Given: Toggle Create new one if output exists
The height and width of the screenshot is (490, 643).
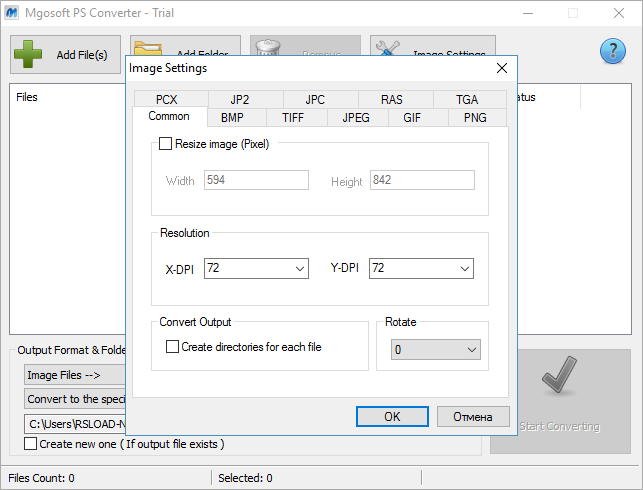Looking at the screenshot, I should 30,444.
